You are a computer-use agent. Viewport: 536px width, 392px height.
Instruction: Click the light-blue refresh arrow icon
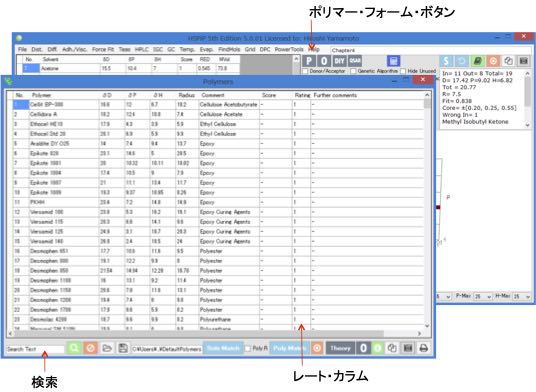462,61
